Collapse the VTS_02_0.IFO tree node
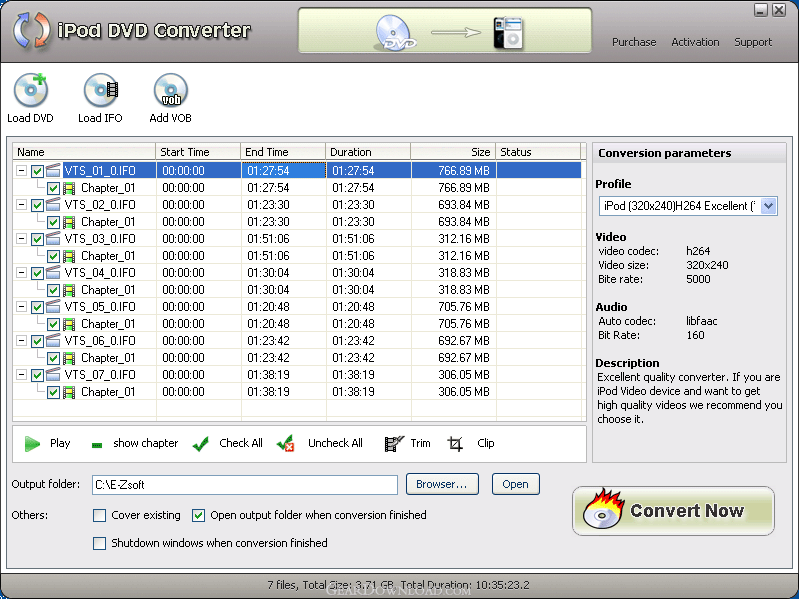Viewport: 799px width, 599px height. [21, 205]
